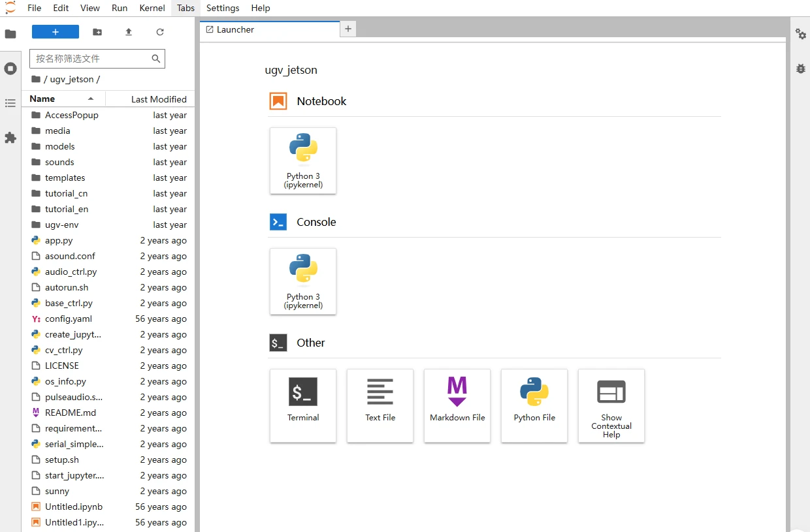
Task: Click the blue New Launcher plus button
Action: pos(56,32)
